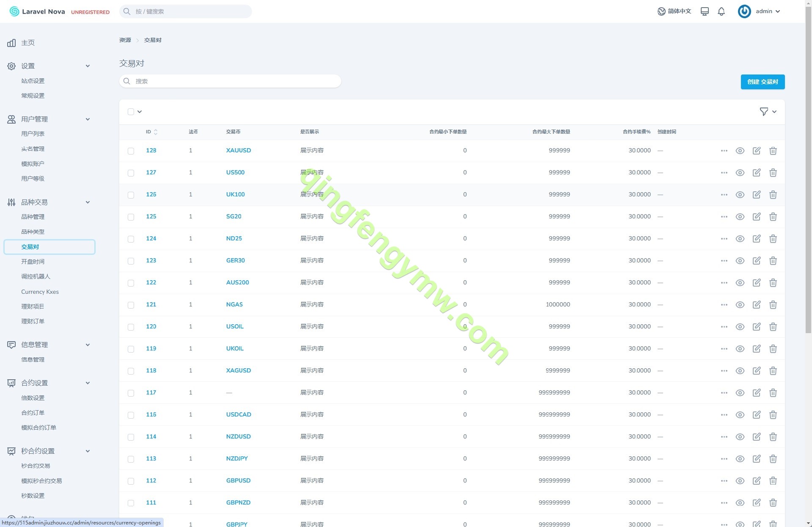
Task: Click the 资源 breadcrumb
Action: tap(125, 40)
